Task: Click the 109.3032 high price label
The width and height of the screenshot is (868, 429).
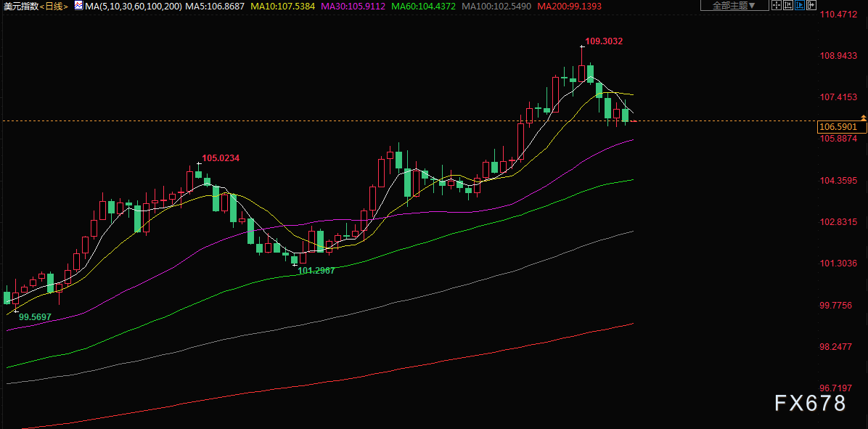Action: click(x=604, y=41)
